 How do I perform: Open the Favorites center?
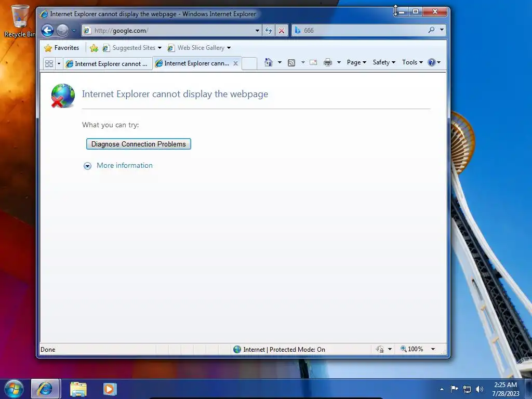pyautogui.click(x=62, y=48)
